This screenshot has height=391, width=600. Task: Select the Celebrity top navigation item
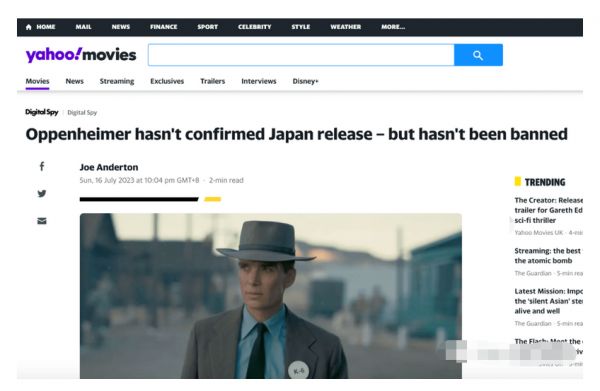254,27
